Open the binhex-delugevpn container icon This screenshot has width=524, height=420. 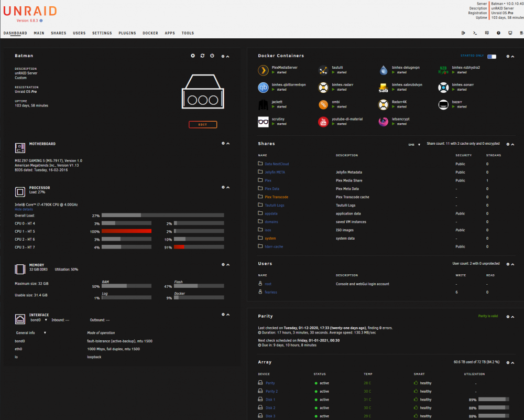384,70
